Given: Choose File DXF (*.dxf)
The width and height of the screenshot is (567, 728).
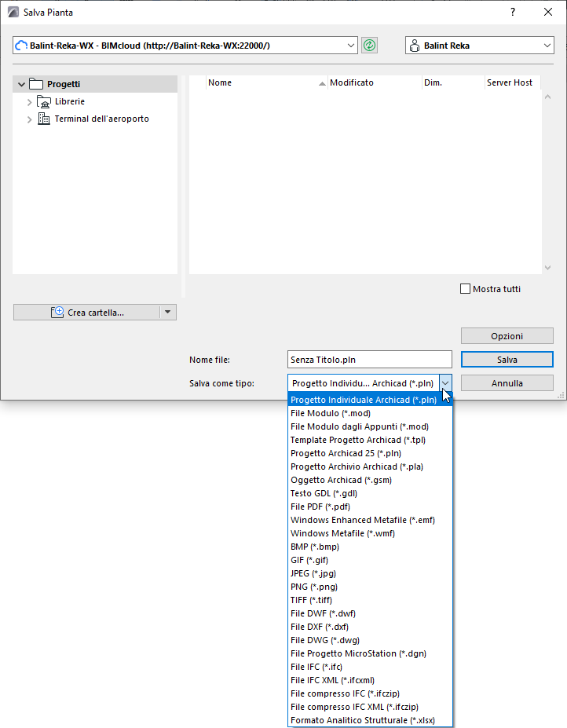Looking at the screenshot, I should coord(370,627).
